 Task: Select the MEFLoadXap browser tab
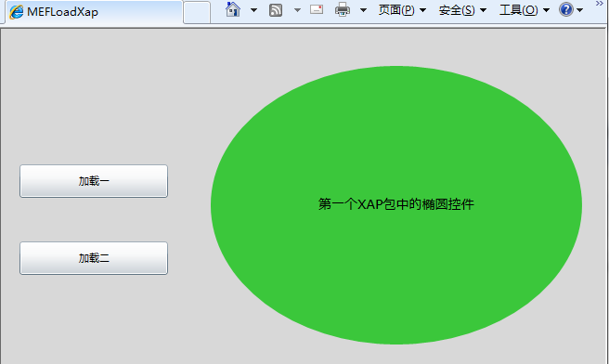[93, 12]
